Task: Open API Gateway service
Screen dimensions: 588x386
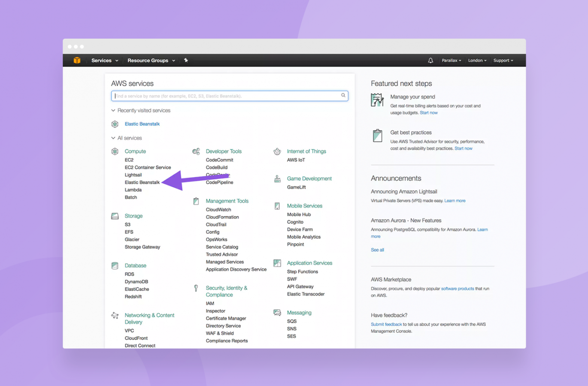Action: point(300,287)
